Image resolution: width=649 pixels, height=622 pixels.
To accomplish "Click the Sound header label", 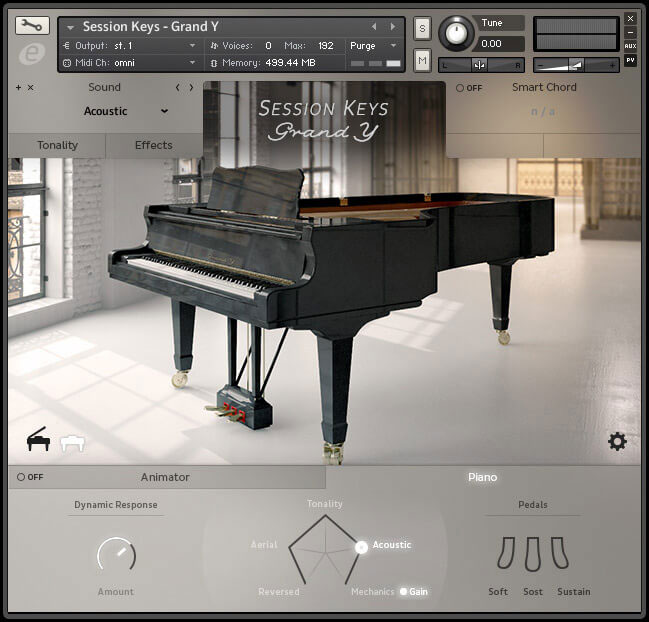I will pos(104,87).
